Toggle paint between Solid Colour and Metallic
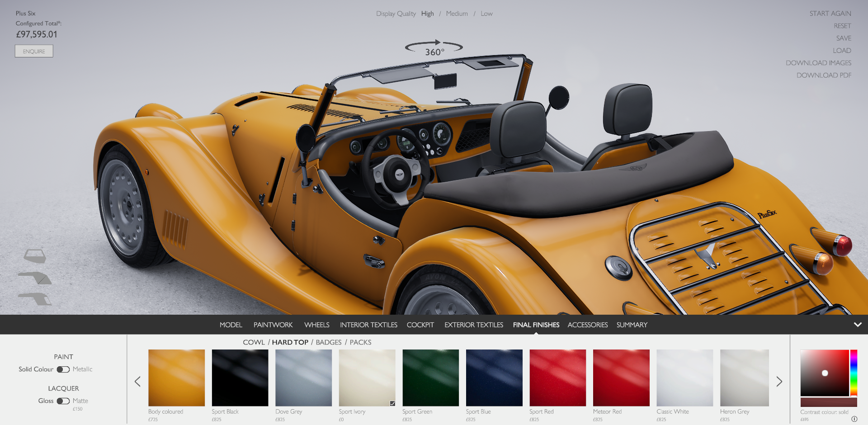868x425 pixels. click(x=63, y=369)
